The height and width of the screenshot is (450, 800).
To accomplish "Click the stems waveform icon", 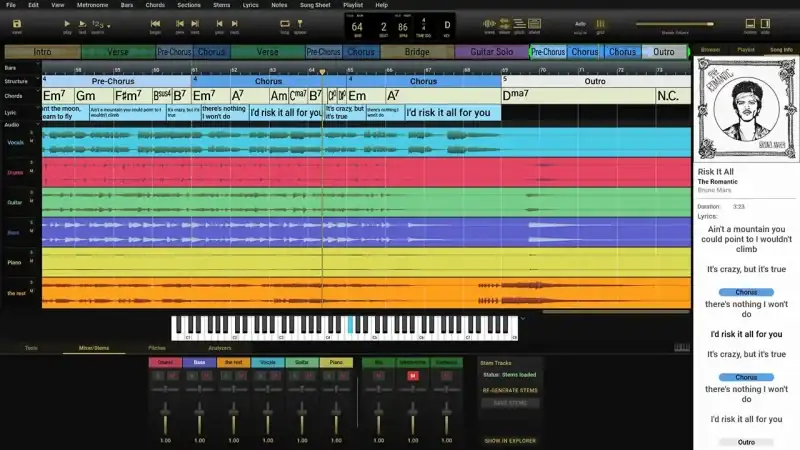I will [489, 23].
